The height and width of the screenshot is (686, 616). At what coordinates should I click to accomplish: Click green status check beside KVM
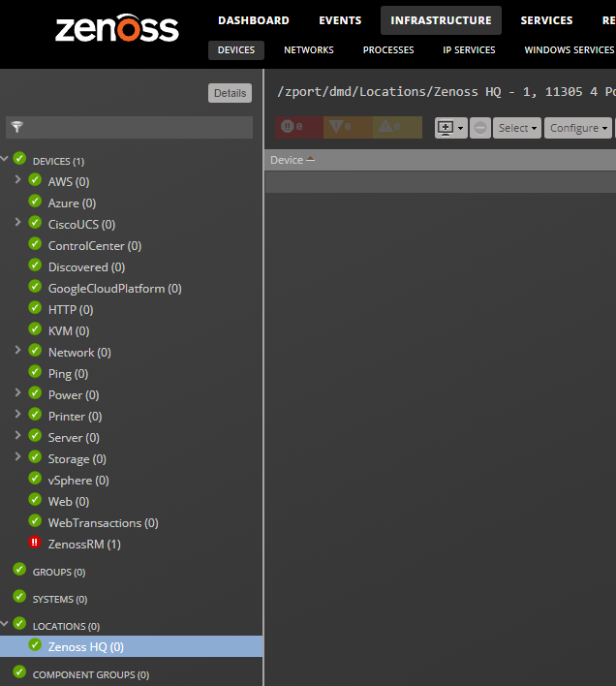35,329
